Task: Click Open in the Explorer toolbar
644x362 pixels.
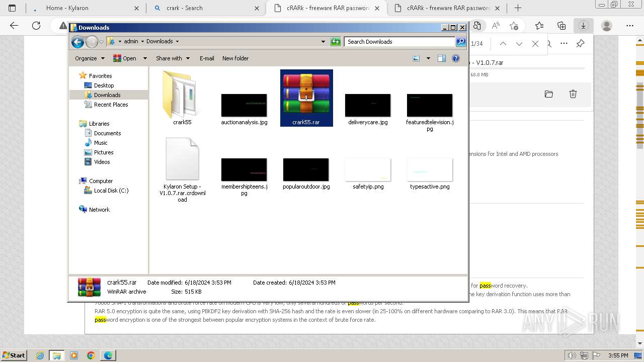Action: tap(124, 58)
